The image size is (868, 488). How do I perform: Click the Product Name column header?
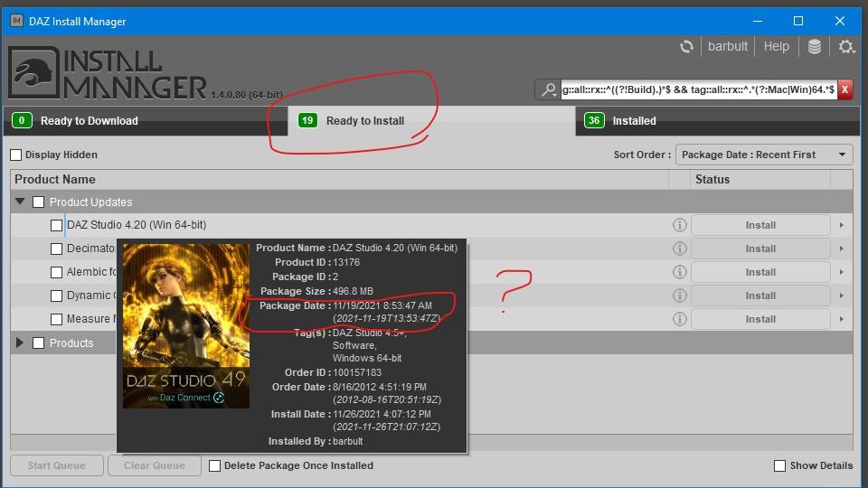339,179
